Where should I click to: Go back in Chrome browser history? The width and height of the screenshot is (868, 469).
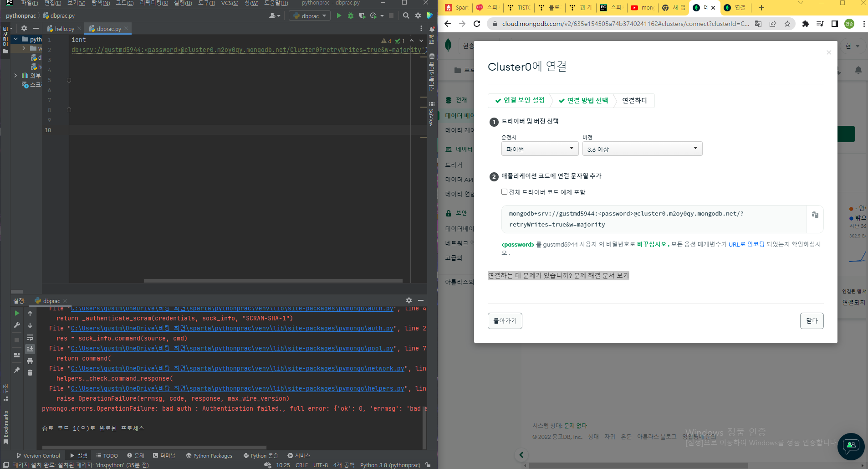tap(448, 24)
